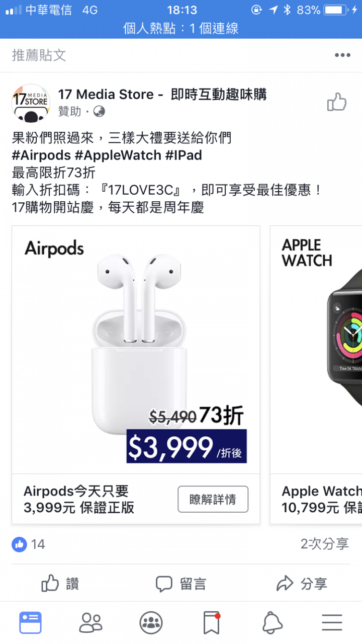The width and height of the screenshot is (362, 644).
Task: Tap the 瞭解詳情 button on Airpods card
Action: click(x=213, y=499)
